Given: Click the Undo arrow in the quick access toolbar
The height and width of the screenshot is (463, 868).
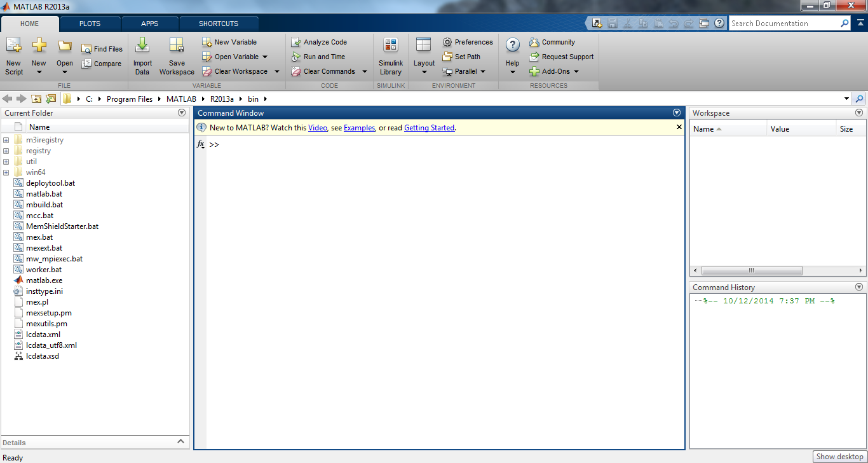Looking at the screenshot, I should click(674, 24).
